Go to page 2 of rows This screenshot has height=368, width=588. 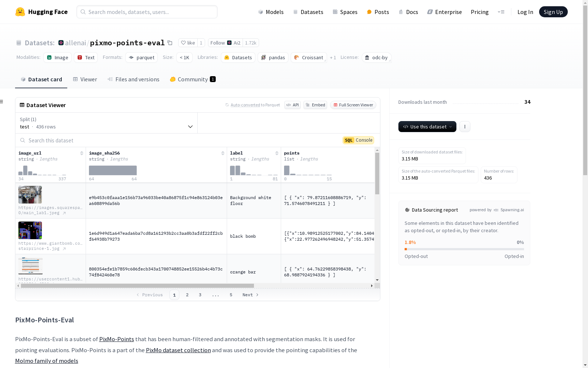[187, 295]
